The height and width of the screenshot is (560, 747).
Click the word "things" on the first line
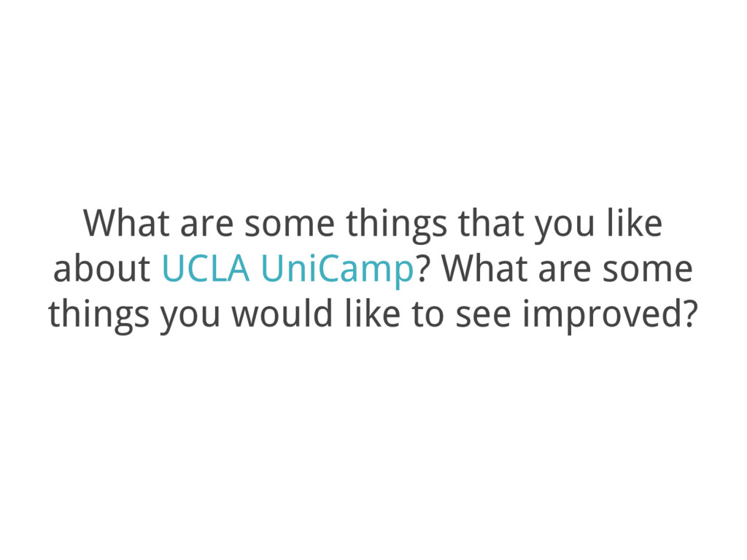pos(396,225)
